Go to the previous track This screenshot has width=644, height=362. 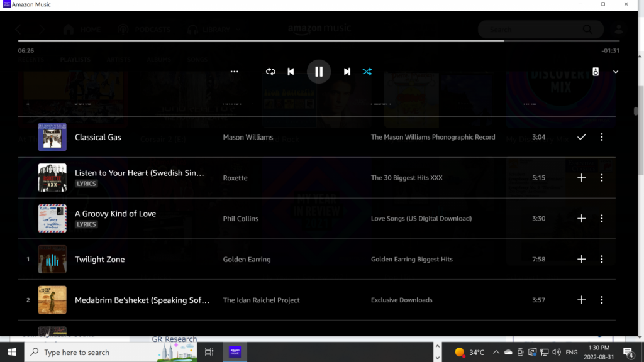[x=291, y=72]
